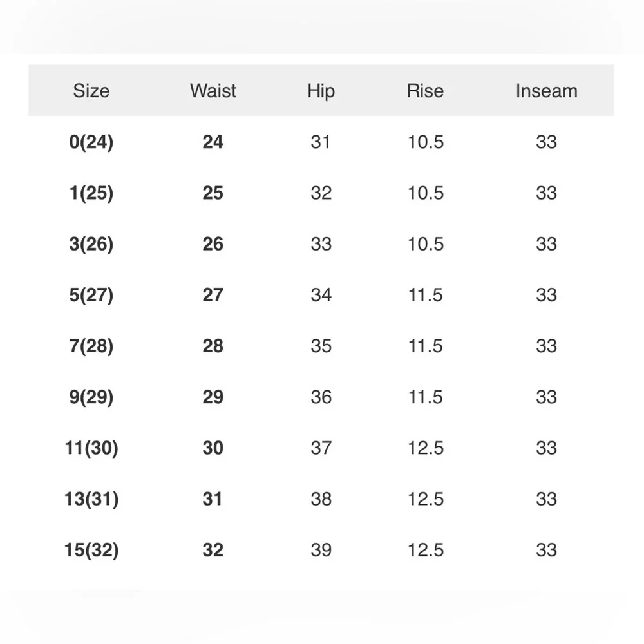
Task: Select the 15(32) size row label
Action: tap(91, 551)
